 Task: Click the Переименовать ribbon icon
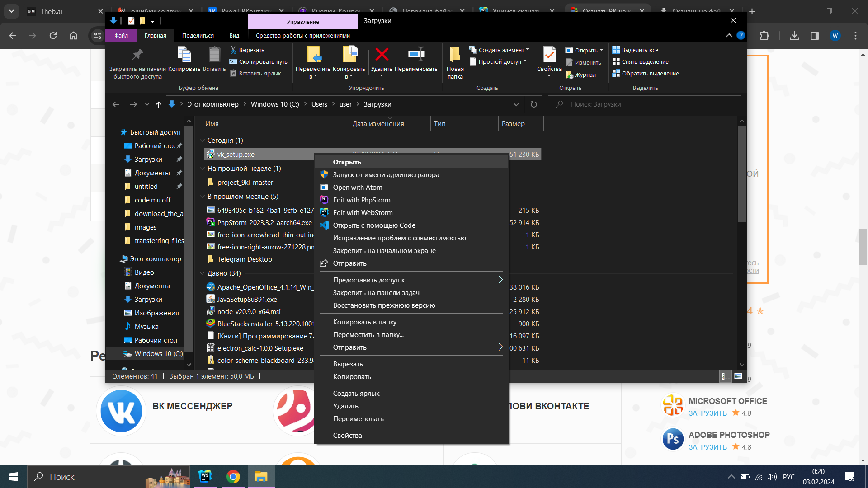pyautogui.click(x=416, y=54)
